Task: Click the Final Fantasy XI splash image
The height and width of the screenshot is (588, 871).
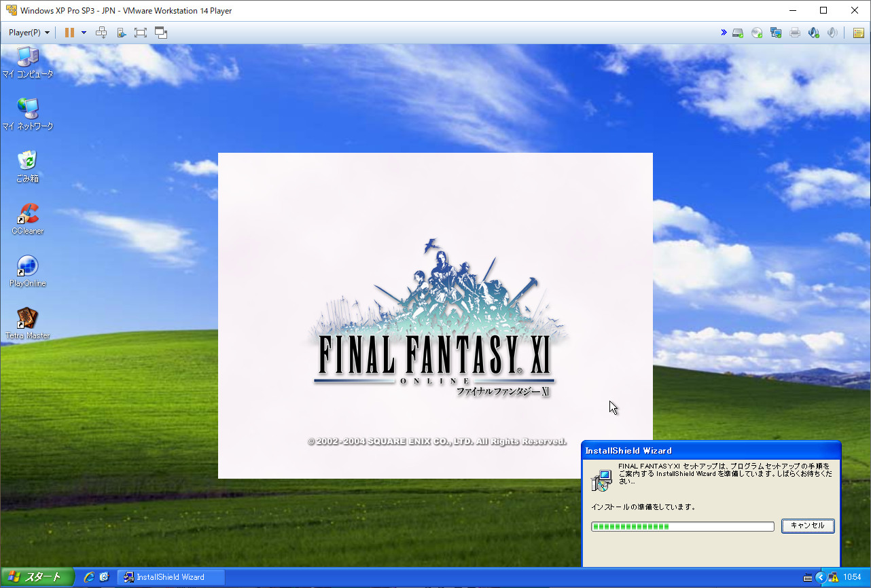Action: (435, 316)
